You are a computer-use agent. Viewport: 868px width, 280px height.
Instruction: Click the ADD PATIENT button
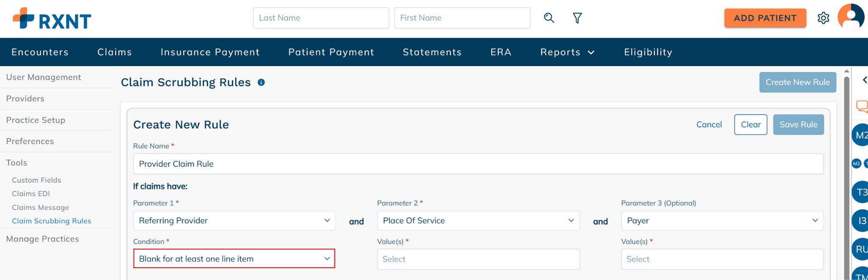coord(765,18)
